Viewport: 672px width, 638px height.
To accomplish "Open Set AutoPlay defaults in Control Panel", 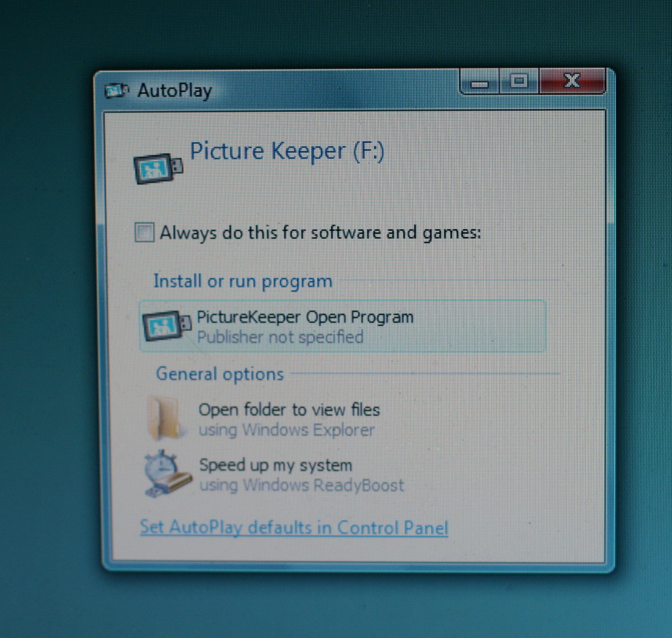I will [294, 527].
